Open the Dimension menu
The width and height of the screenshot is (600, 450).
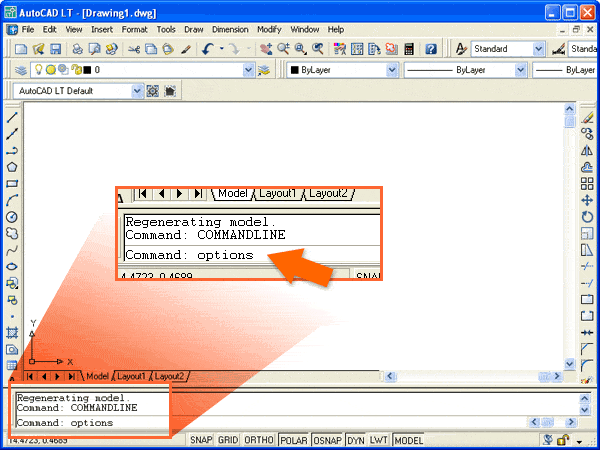pyautogui.click(x=230, y=30)
